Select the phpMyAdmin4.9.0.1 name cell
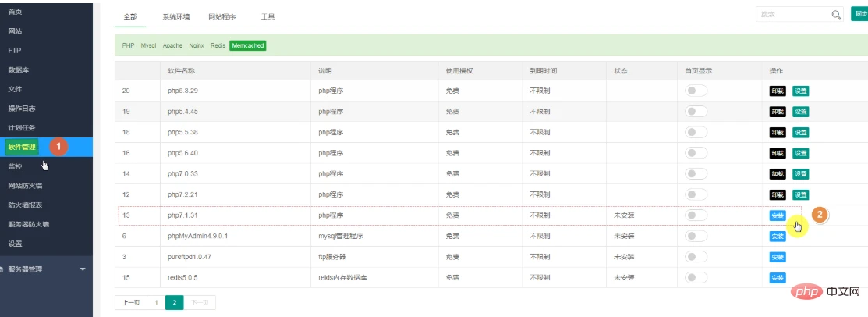 [236, 236]
